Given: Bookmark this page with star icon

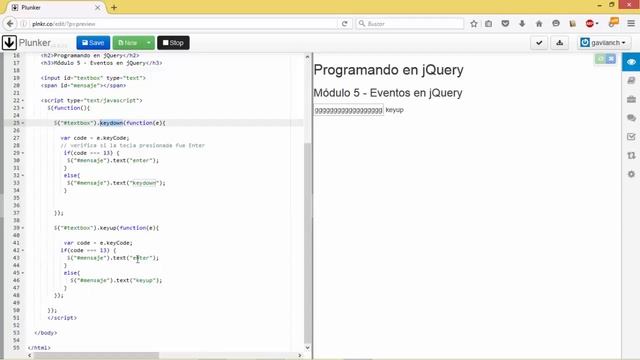Looking at the screenshot, I should [473, 24].
